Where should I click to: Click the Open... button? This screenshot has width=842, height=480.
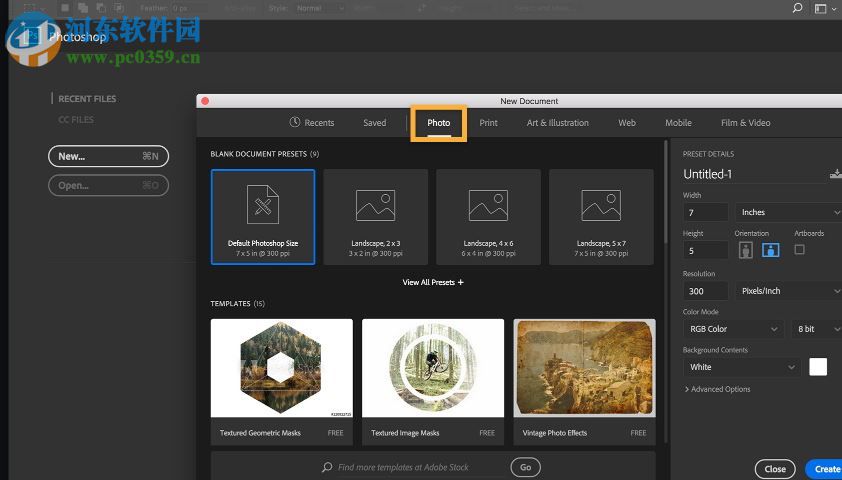(108, 185)
